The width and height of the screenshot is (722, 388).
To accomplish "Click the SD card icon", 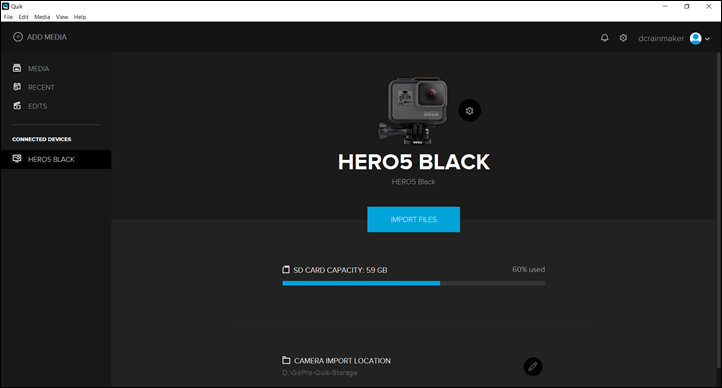I will [286, 270].
